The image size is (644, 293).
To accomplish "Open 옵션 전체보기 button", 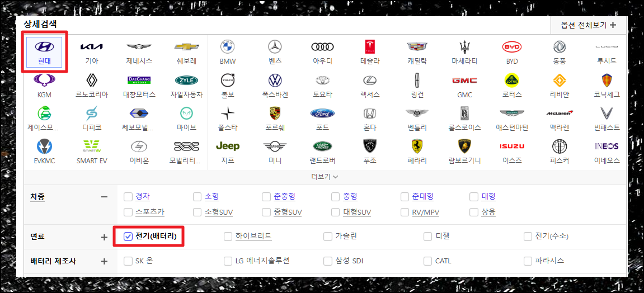I will point(589,25).
